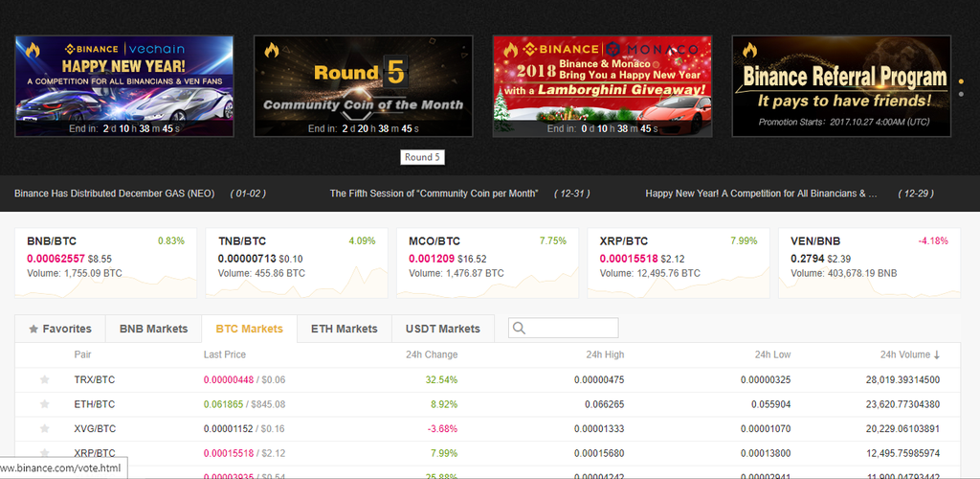Star the ETH/BTC pair as favorite
This screenshot has height=479, width=980.
(x=44, y=404)
